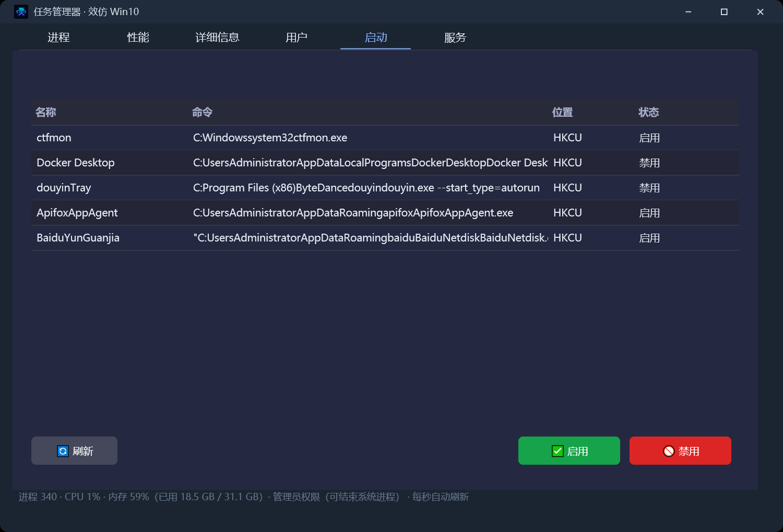Click the Docker Desktop command path

click(x=371, y=163)
